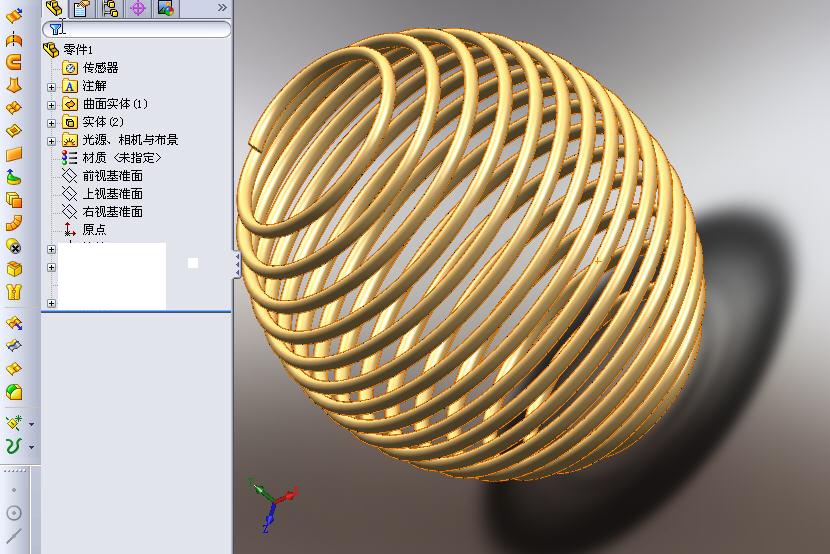The width and height of the screenshot is (830, 554).
Task: Select the Lofted Surface tool
Action: (14, 85)
